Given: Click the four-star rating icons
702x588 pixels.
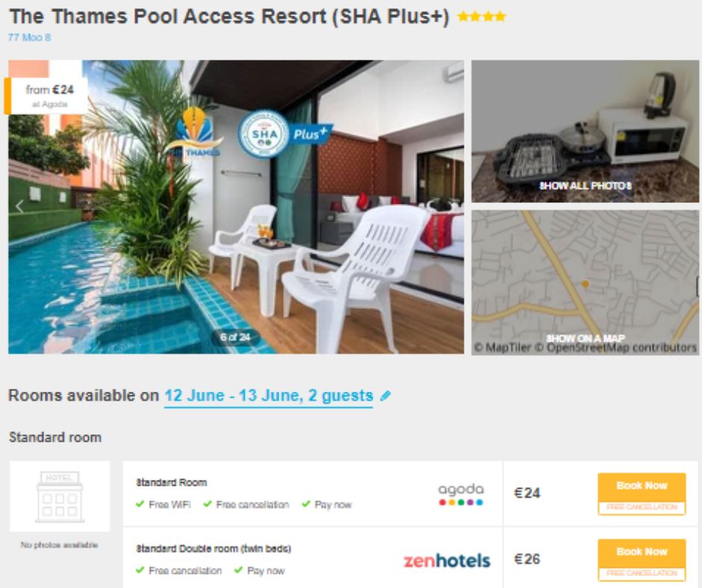Looking at the screenshot, I should 481,16.
